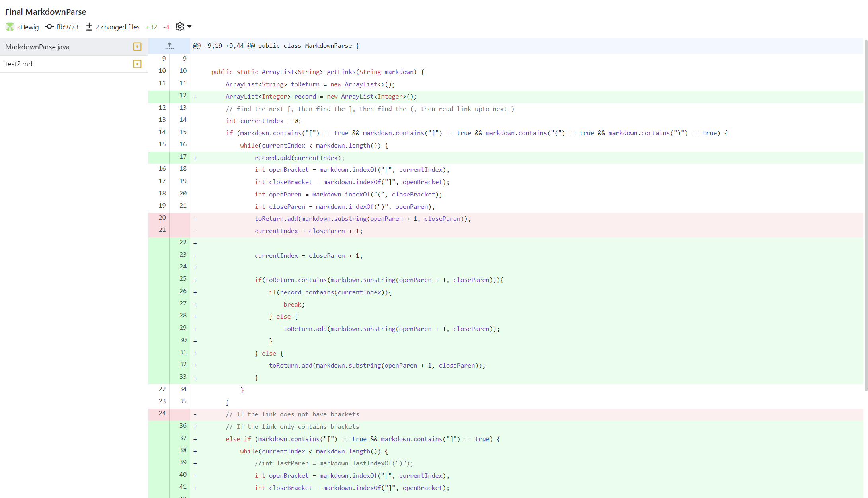This screenshot has height=498, width=868.
Task: Click modified icon next to MarkdownParse.java
Action: click(137, 47)
